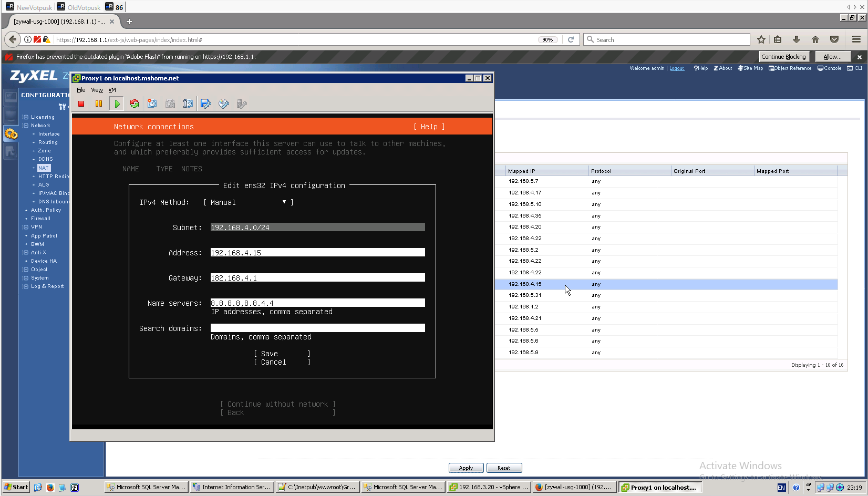Open the Firefox hamburger menu
868x496 pixels.
pyautogui.click(x=856, y=39)
